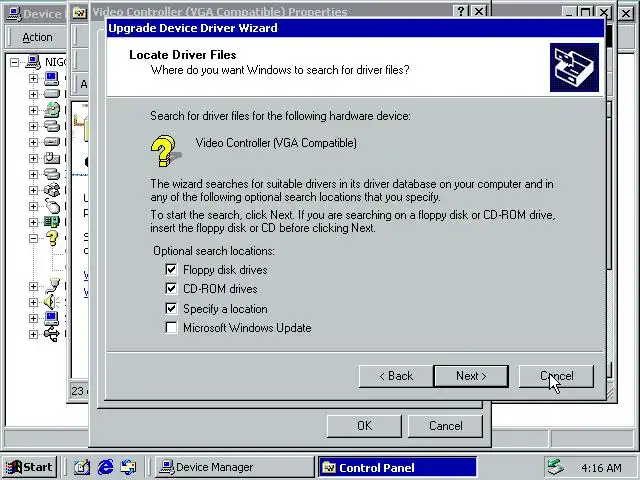640x480 pixels.
Task: Expand the node beside the USB icon
Action: (x=33, y=334)
